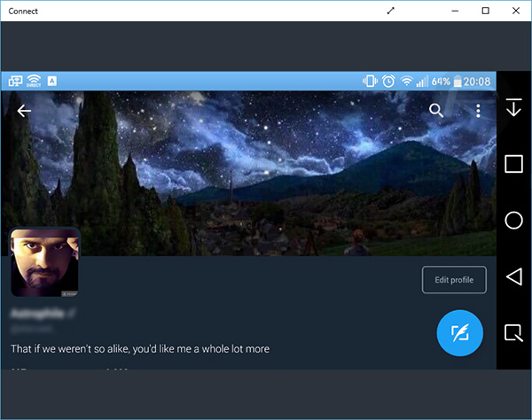Toggle full-screen with diagonal arrows icon
The height and width of the screenshot is (420, 532).
(391, 11)
